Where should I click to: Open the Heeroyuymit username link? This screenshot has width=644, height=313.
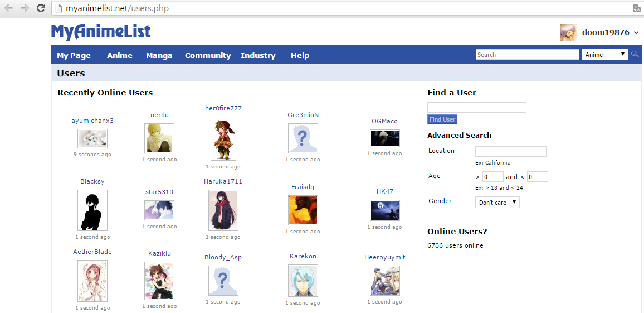point(385,257)
